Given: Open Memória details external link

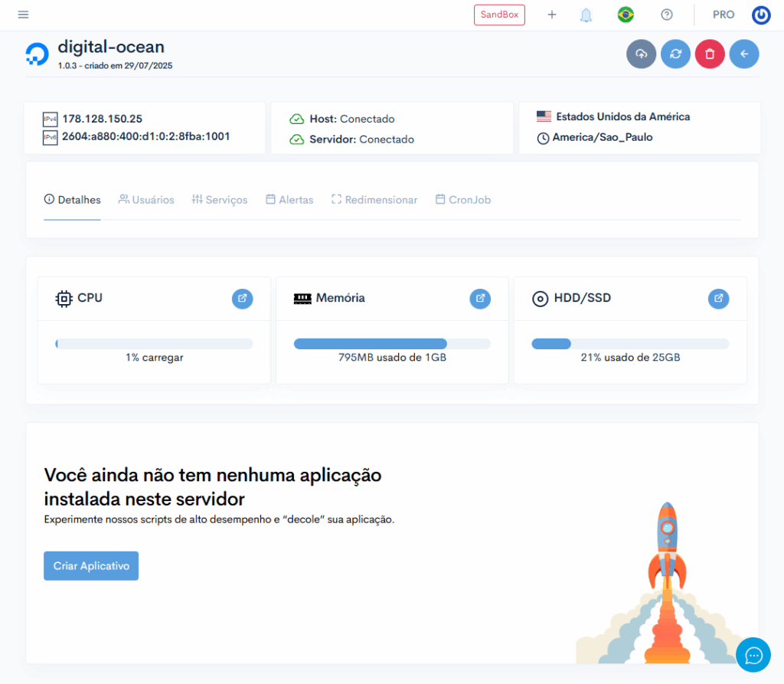Looking at the screenshot, I should 480,299.
